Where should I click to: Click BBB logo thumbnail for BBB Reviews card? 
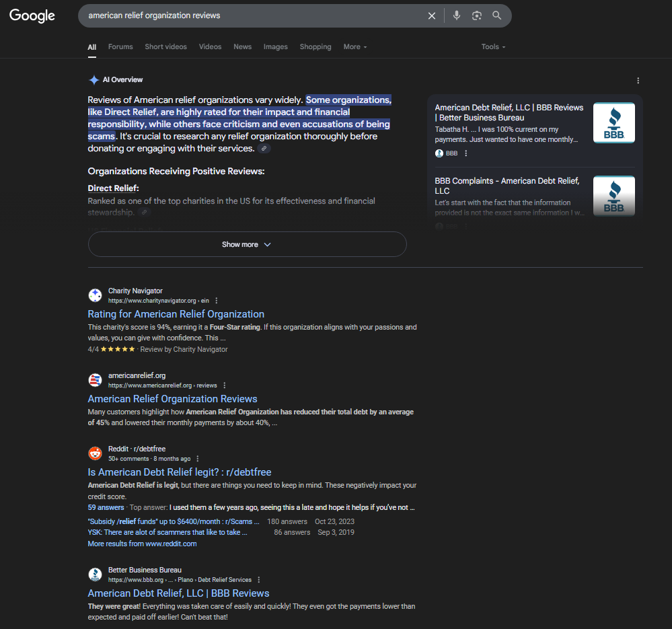(613, 123)
